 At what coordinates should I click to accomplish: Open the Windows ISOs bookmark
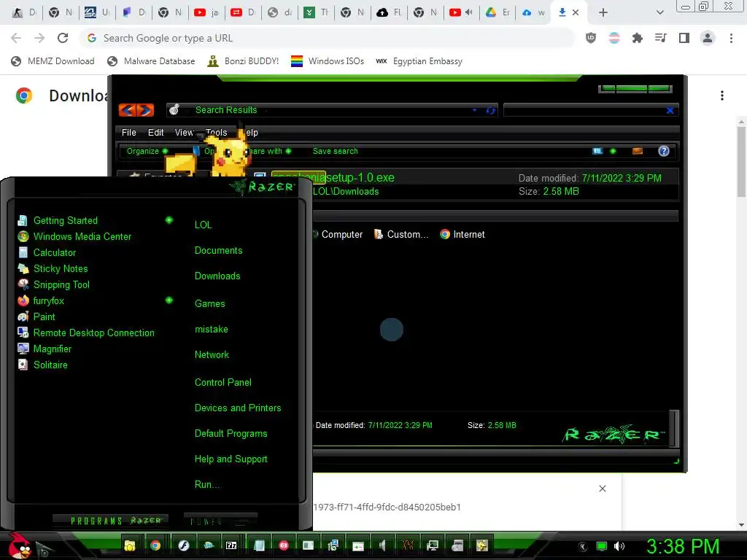[328, 61]
